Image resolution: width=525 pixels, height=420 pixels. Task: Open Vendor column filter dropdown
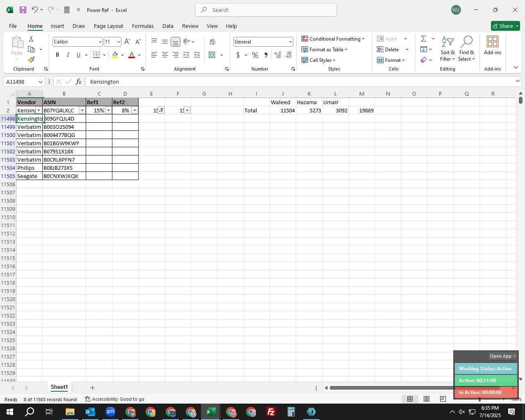coord(38,110)
